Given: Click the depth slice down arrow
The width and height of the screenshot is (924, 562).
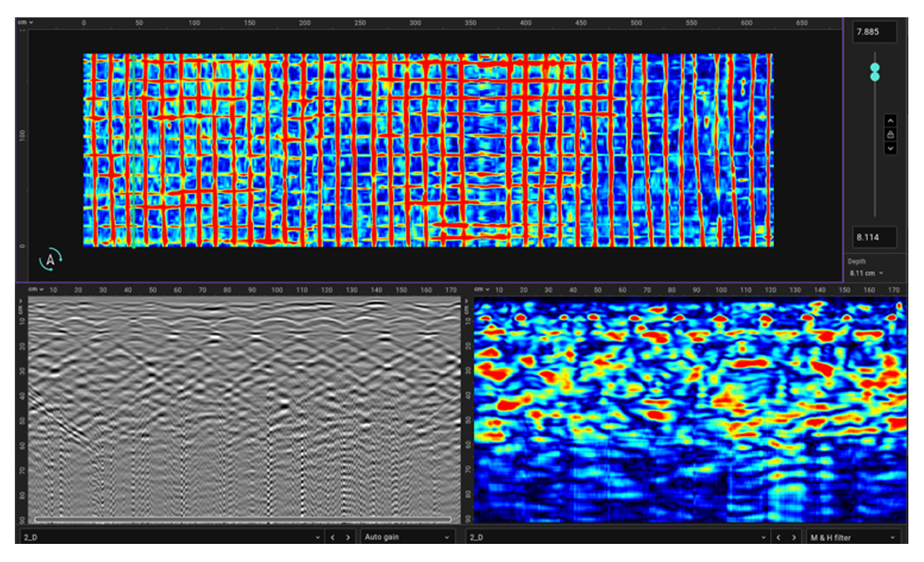Looking at the screenshot, I should pyautogui.click(x=889, y=148).
